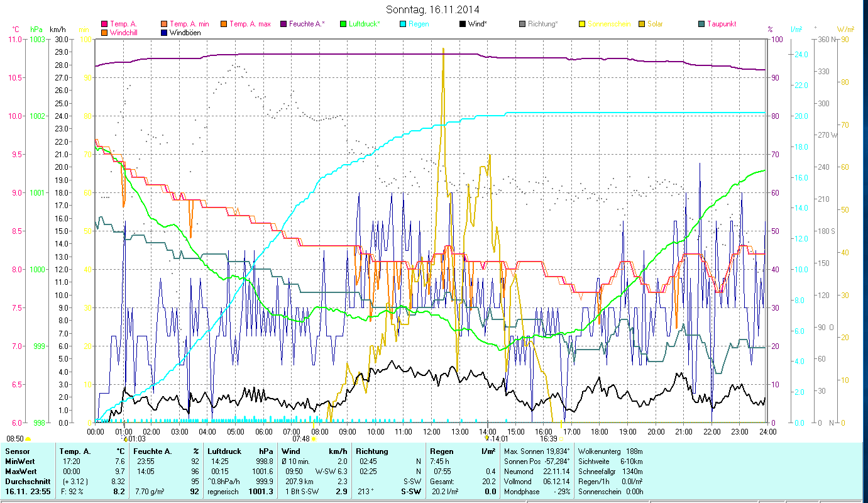Click the cyan Regen legend swatch
This screenshot has height=503, width=868.
(x=404, y=25)
